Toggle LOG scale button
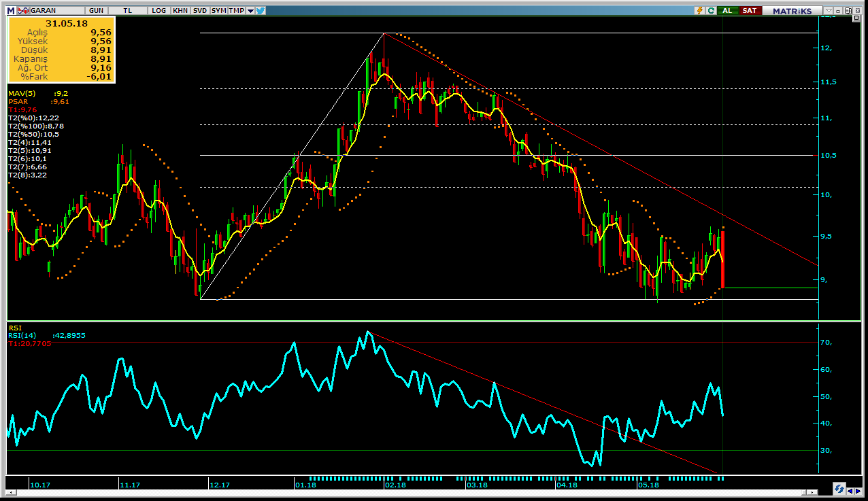 tap(160, 11)
